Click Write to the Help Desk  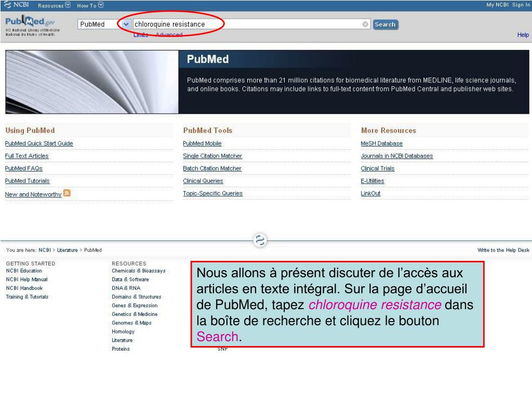(503, 250)
